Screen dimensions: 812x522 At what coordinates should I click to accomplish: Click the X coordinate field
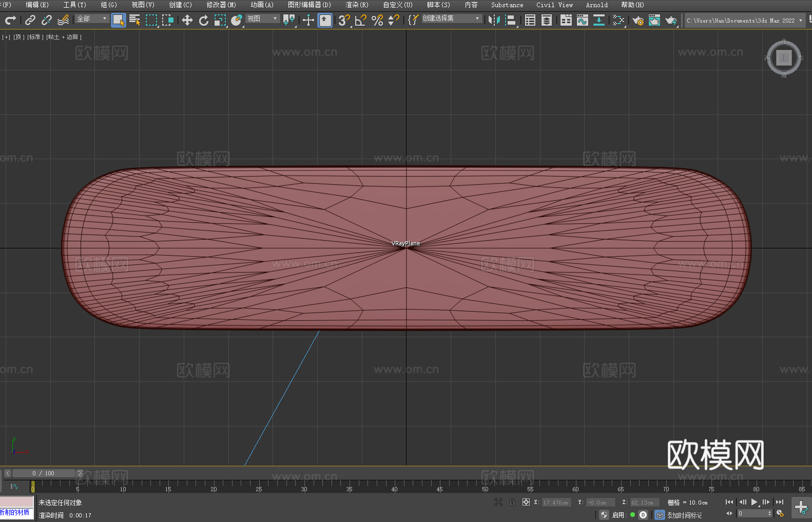[x=557, y=502]
